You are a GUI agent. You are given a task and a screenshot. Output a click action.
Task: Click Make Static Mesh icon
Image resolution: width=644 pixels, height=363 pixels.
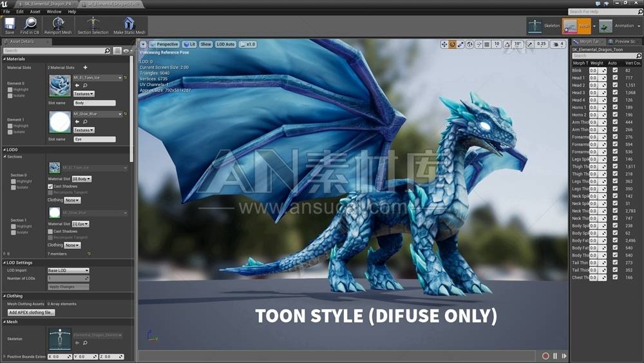point(129,23)
